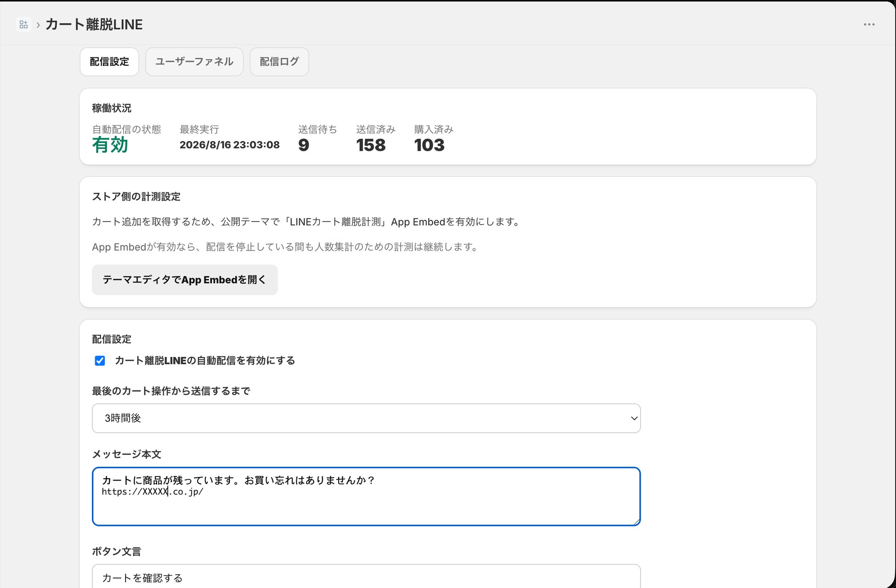Click the 最後のカート操作から送信するまで label
This screenshot has width=896, height=588.
pos(171,391)
